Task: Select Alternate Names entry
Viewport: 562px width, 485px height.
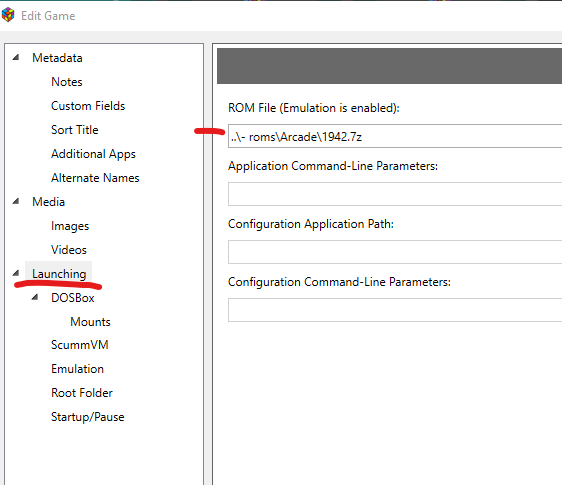Action: click(95, 178)
